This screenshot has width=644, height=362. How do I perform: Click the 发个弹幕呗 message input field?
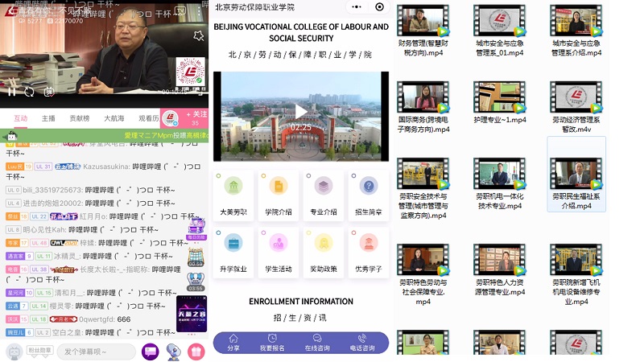click(96, 352)
